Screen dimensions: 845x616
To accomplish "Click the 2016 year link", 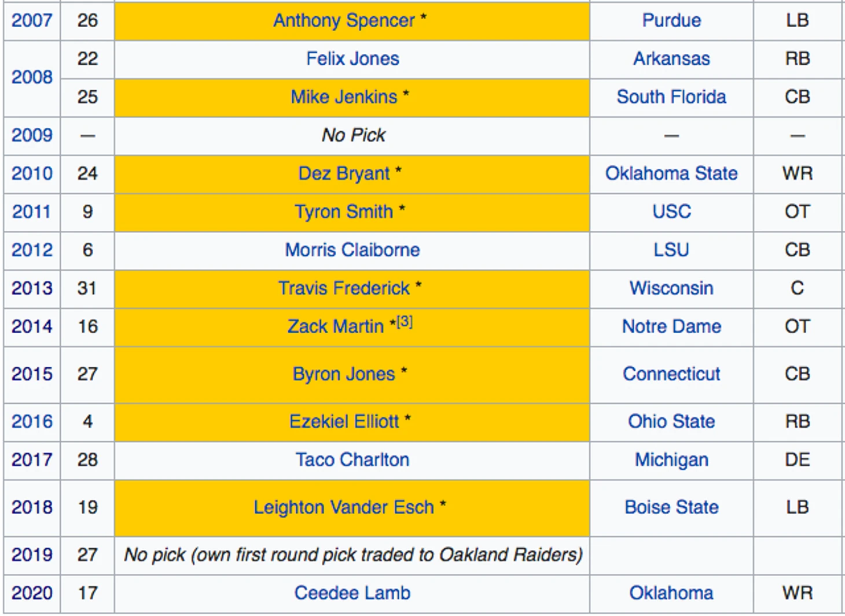I will (32, 422).
